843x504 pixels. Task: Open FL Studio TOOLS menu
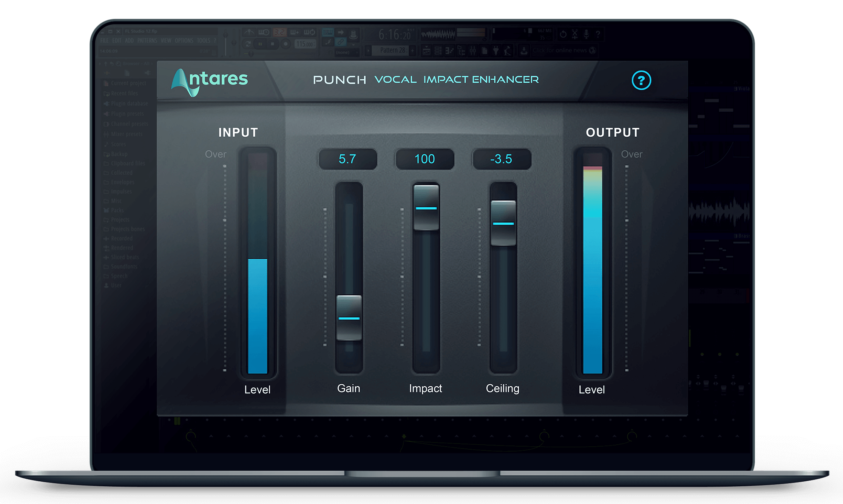(204, 40)
